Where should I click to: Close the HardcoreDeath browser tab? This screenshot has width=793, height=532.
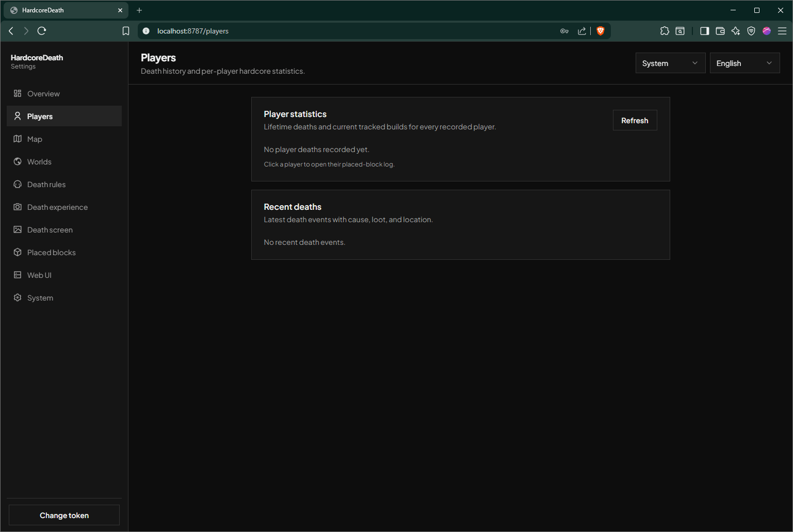120,10
